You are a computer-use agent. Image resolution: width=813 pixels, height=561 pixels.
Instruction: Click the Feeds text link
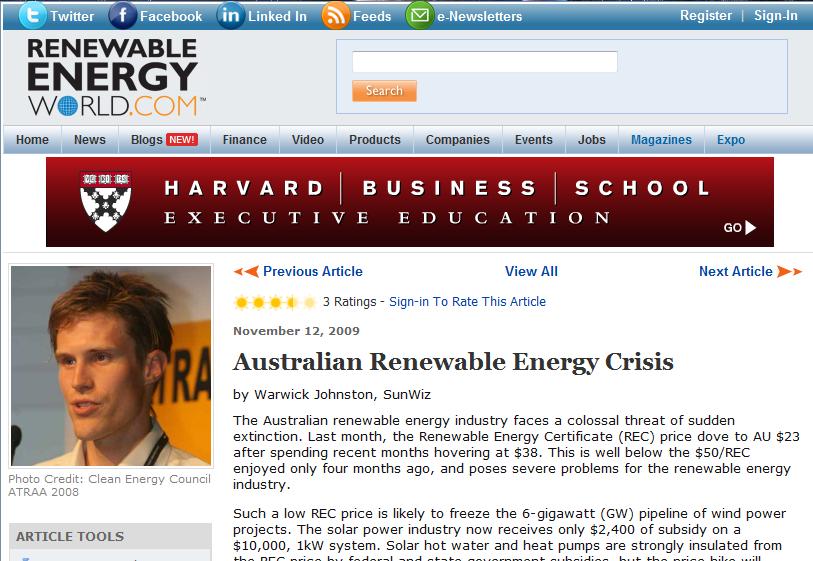pyautogui.click(x=372, y=16)
